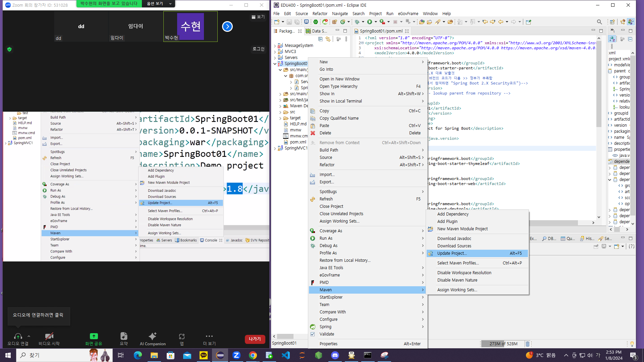Screen dimensions: 644x362
Task: Click the toolbar search magnifier icon
Action: click(x=599, y=22)
